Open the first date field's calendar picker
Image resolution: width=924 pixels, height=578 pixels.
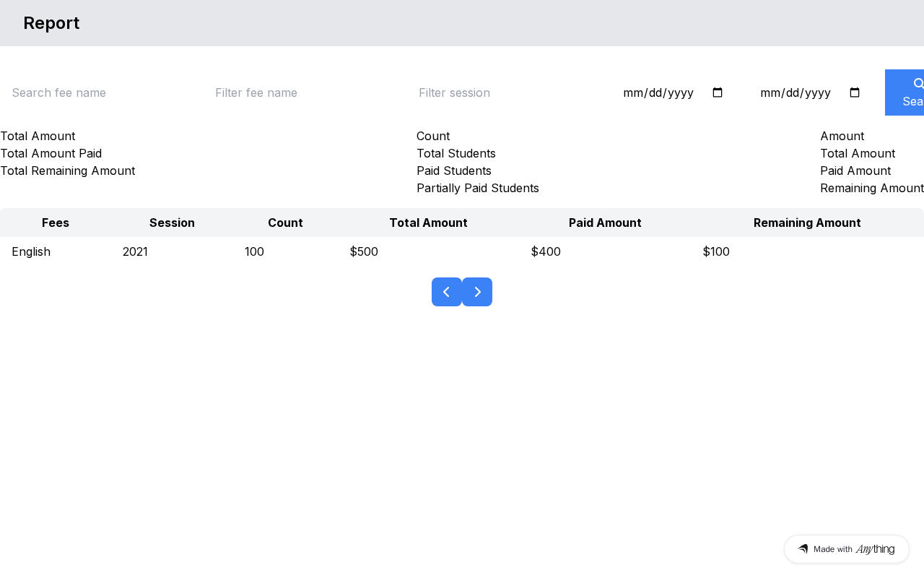[x=717, y=92]
